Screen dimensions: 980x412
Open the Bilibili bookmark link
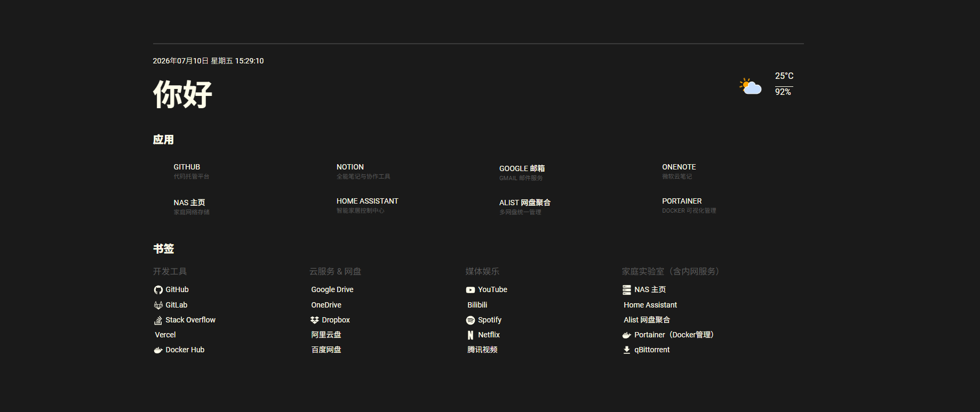[x=477, y=305]
